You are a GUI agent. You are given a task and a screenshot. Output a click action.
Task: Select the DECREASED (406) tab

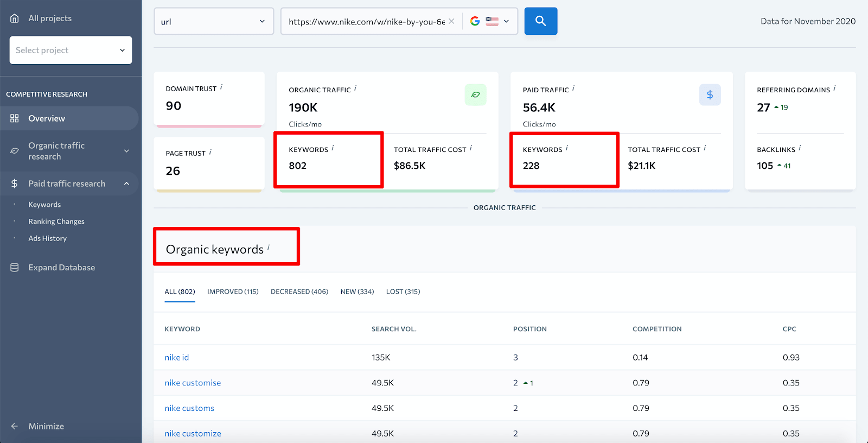pyautogui.click(x=299, y=292)
